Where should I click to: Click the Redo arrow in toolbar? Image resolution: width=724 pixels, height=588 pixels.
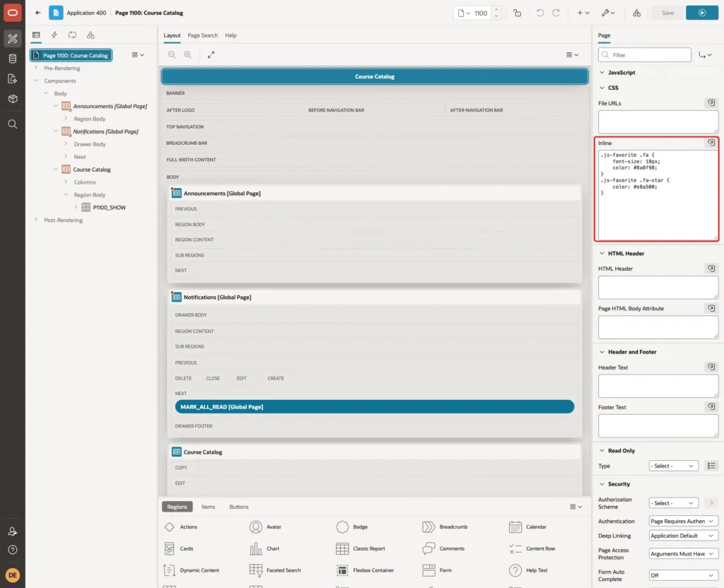coord(556,13)
